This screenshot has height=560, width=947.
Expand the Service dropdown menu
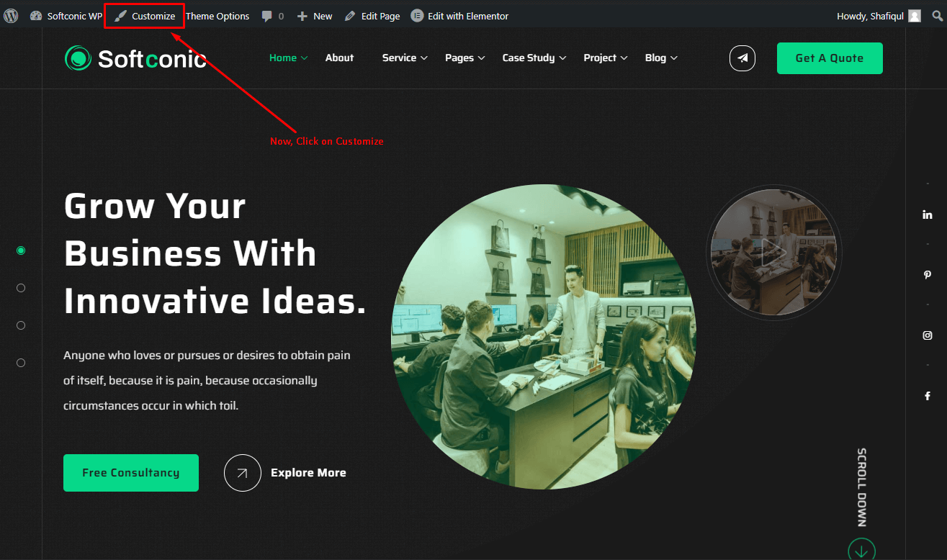[405, 58]
